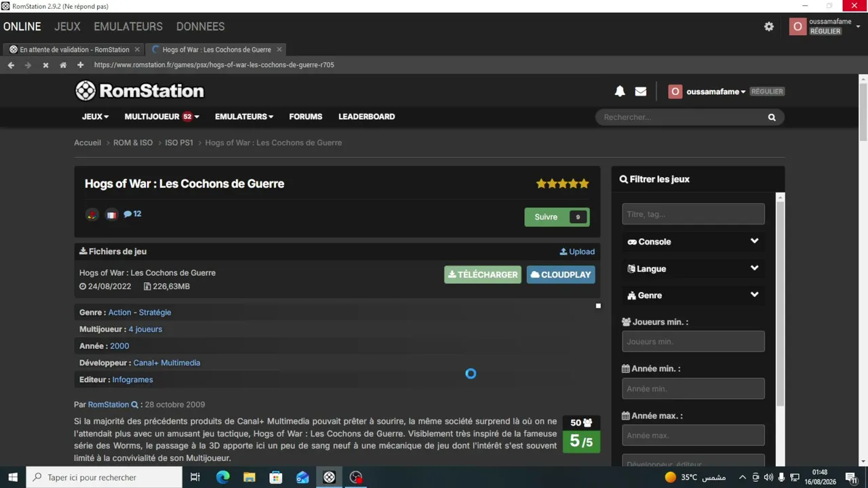Screen dimensions: 868x488
Task: Open the app account dropdown arrow at top right
Action: click(x=858, y=26)
